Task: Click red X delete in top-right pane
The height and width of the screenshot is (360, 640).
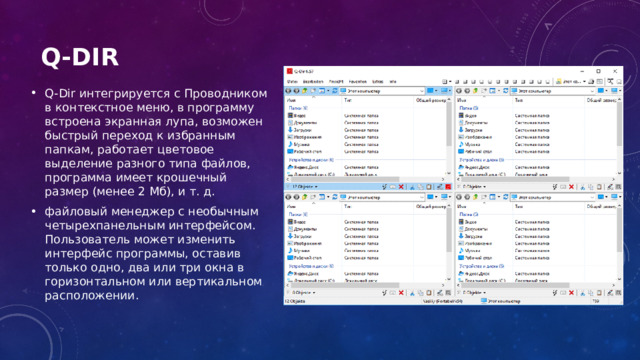Action: (x=571, y=187)
